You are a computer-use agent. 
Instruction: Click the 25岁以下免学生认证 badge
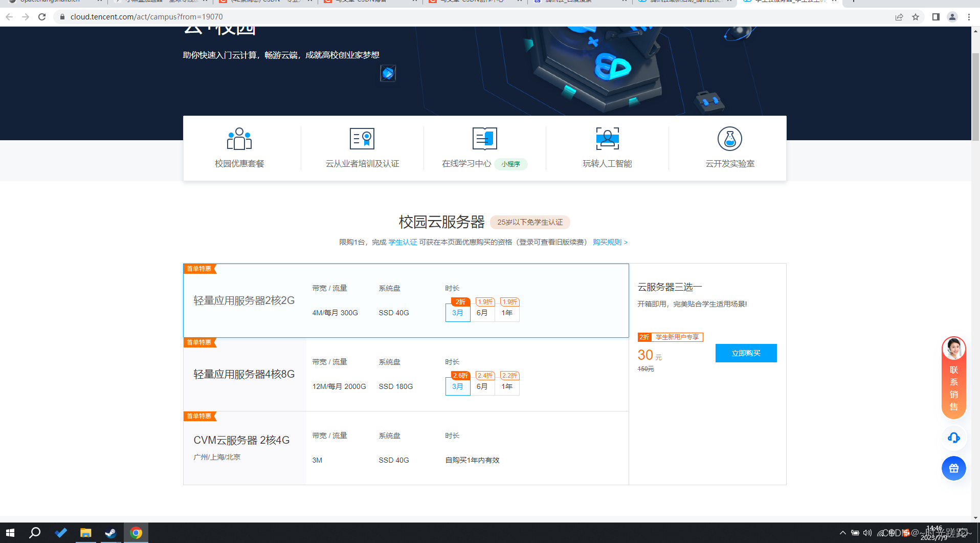point(530,222)
